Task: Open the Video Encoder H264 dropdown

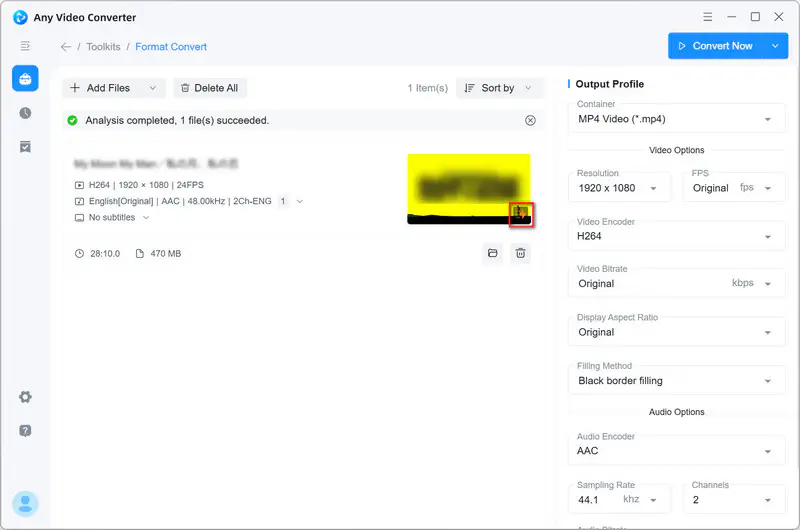Action: [677, 236]
